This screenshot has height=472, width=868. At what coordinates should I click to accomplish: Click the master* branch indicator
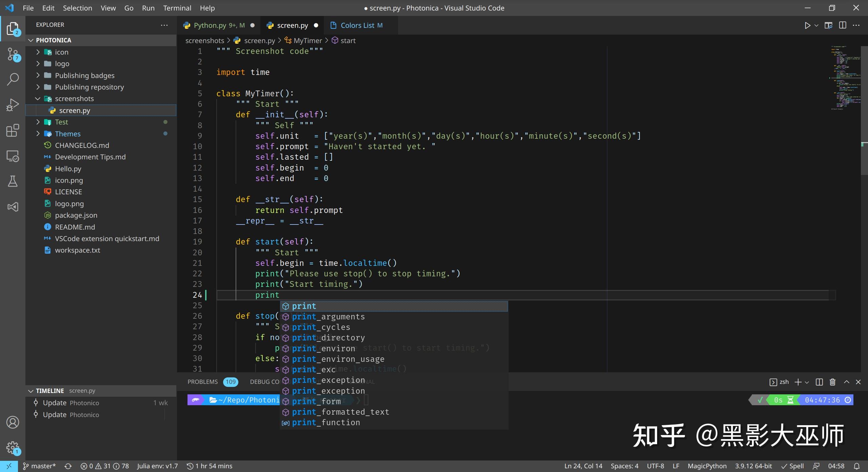(39, 466)
